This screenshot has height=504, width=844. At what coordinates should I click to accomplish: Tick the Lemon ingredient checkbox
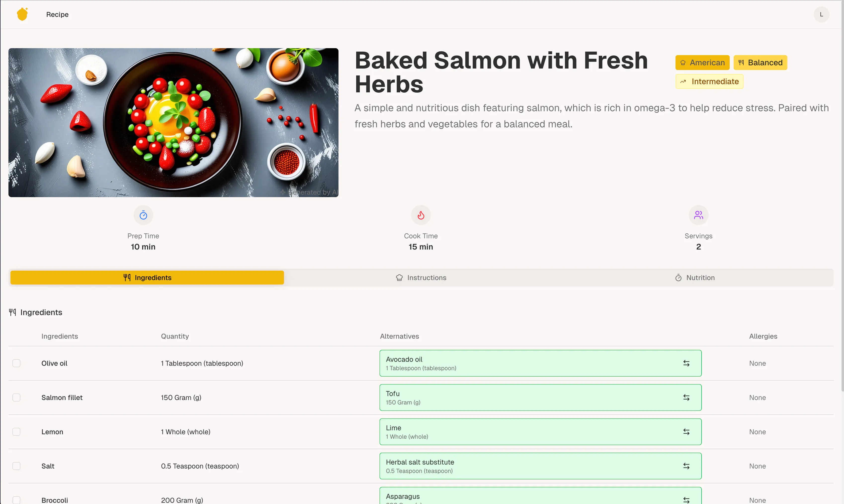[x=16, y=432]
